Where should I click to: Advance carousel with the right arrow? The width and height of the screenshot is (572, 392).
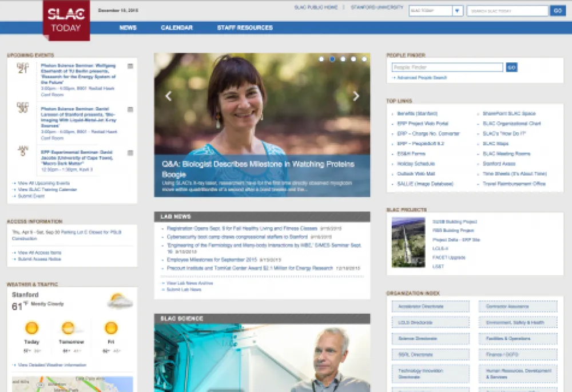[356, 96]
